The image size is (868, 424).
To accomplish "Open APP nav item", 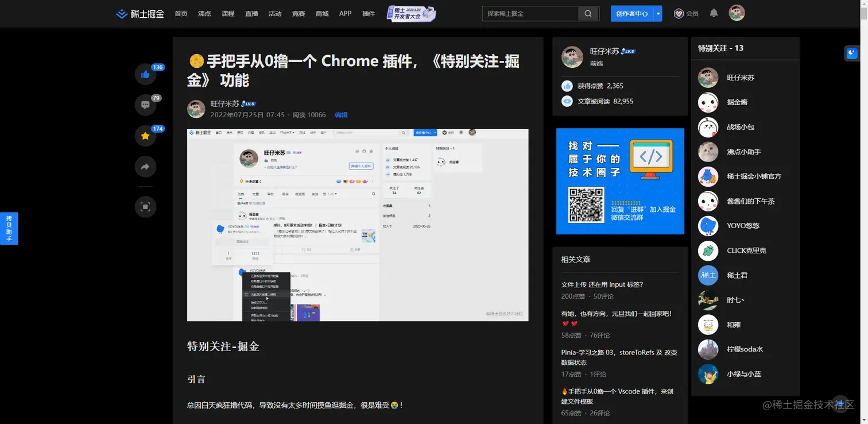I will [345, 14].
